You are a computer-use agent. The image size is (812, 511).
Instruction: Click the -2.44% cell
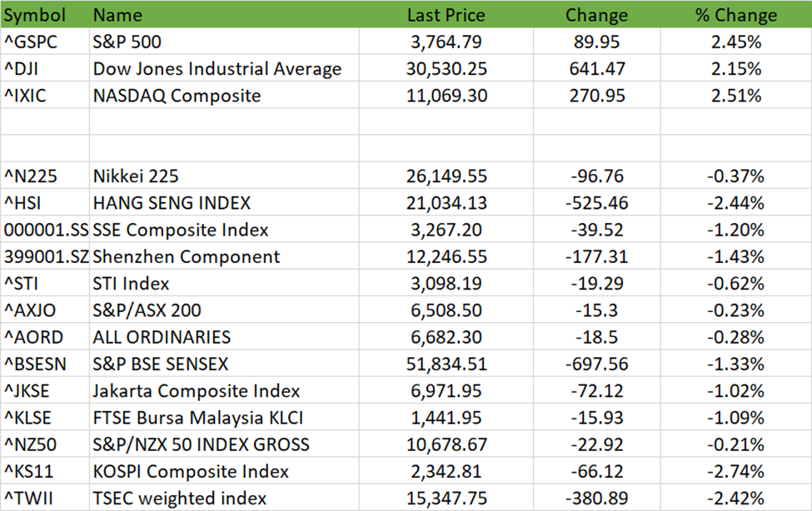(736, 203)
